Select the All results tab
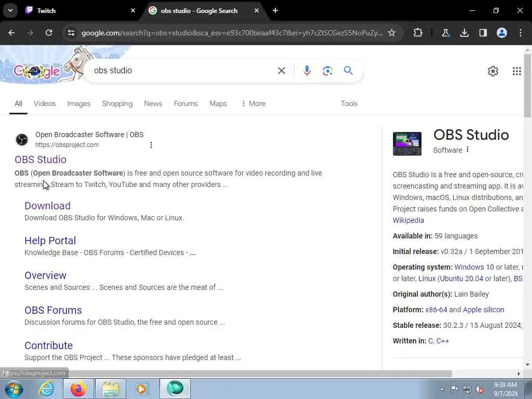This screenshot has width=532, height=399. point(18,103)
